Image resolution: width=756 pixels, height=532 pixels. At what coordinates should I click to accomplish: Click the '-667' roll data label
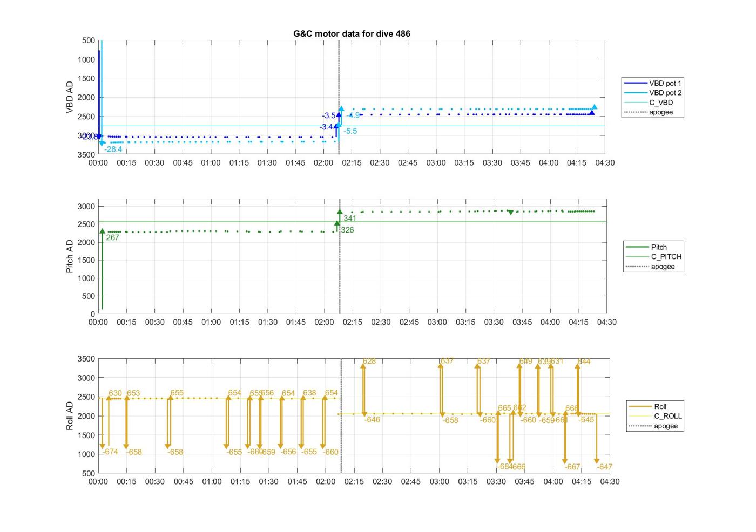pos(572,467)
